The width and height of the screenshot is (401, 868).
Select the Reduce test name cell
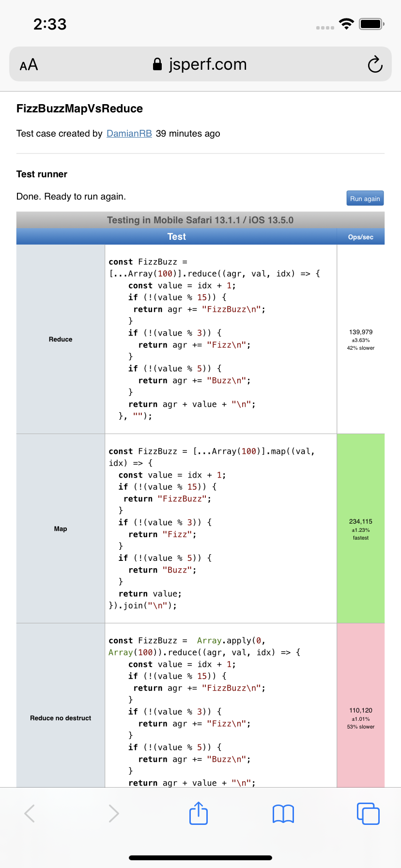[x=61, y=339]
